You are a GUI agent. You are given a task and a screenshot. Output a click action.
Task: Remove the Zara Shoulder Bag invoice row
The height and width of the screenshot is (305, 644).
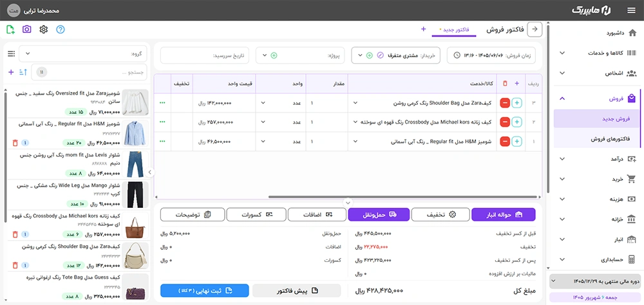click(x=505, y=103)
